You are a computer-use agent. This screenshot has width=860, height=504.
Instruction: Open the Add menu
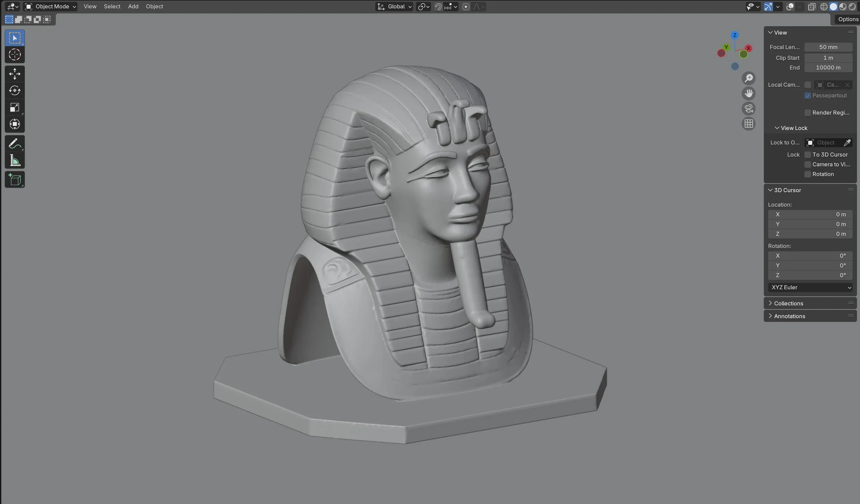133,6
